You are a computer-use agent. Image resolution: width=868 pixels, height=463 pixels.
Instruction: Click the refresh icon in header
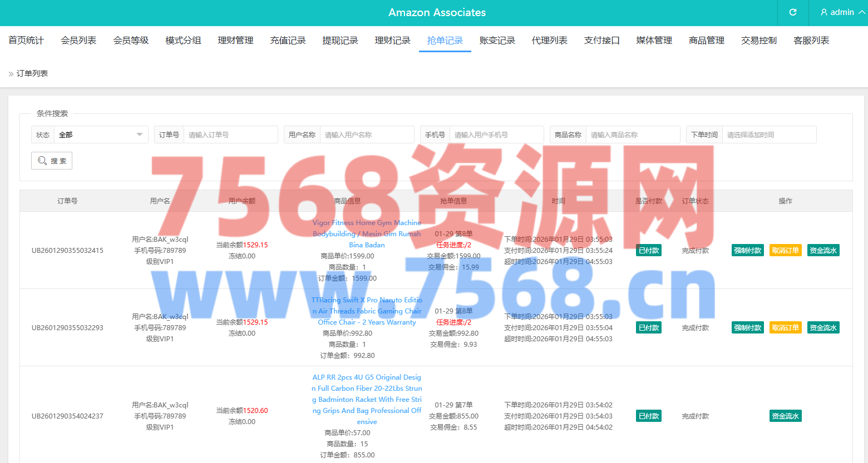(793, 12)
